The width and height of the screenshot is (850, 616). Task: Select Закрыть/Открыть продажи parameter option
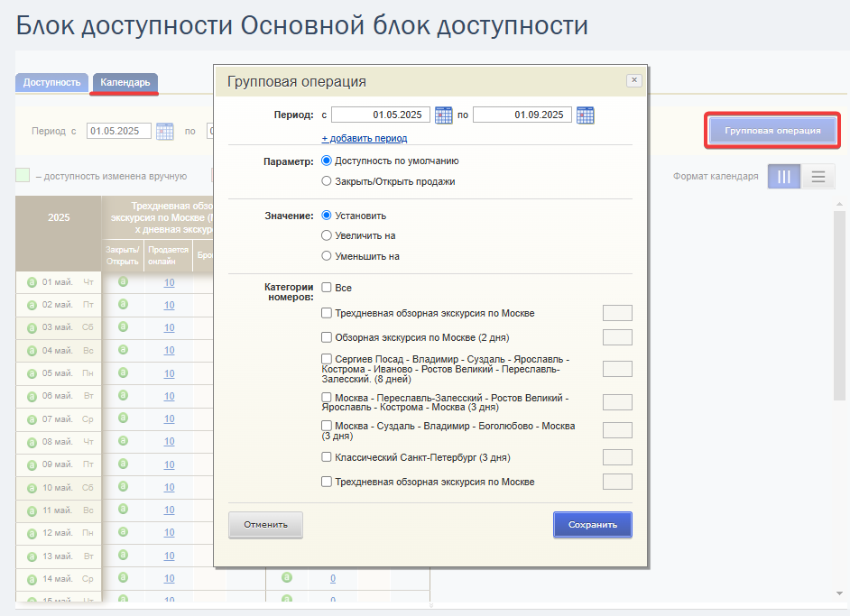pos(327,181)
